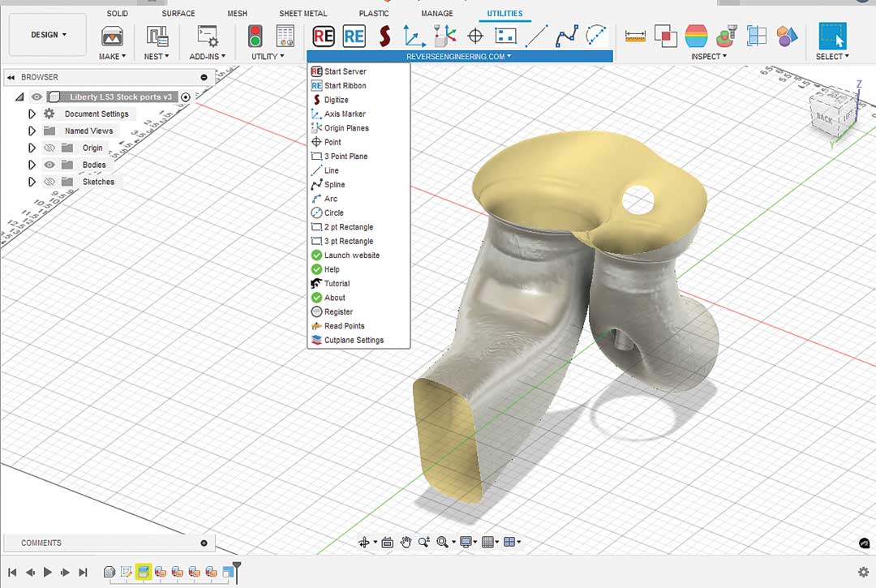The width and height of the screenshot is (876, 588).
Task: Select the Spline toolbar icon
Action: coord(566,36)
